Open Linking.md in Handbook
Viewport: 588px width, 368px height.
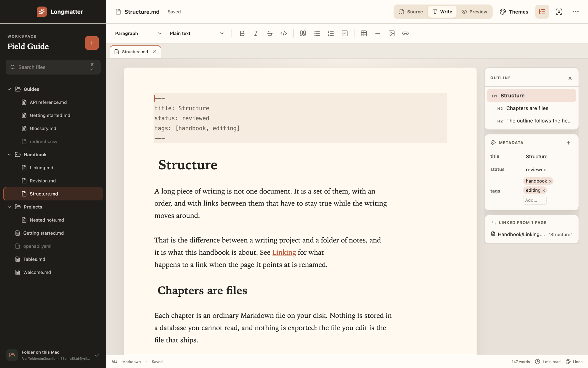(53, 168)
